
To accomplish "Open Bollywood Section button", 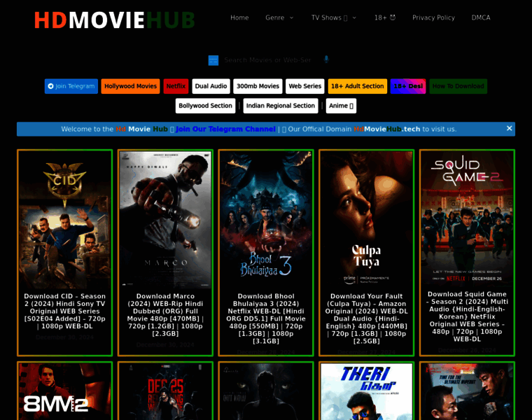I will coord(205,106).
